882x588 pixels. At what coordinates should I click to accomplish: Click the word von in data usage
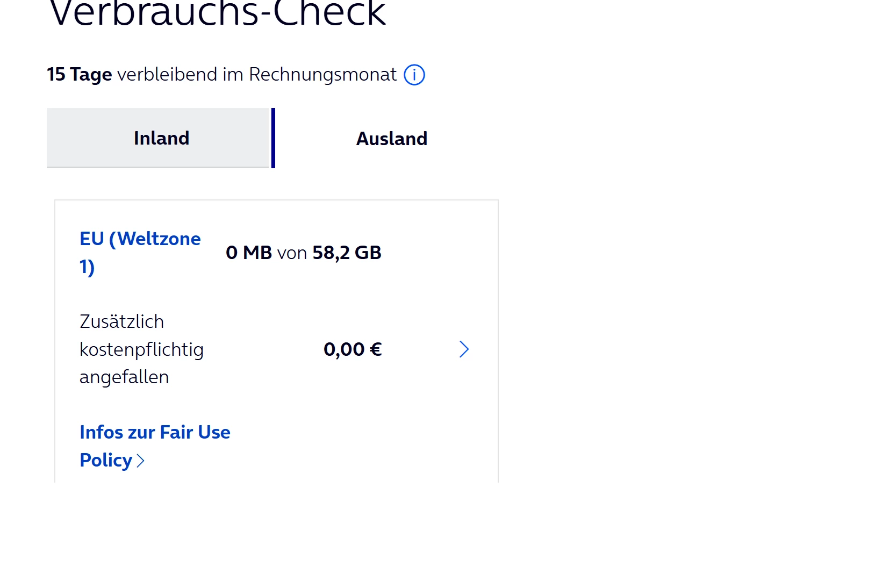[x=292, y=253]
